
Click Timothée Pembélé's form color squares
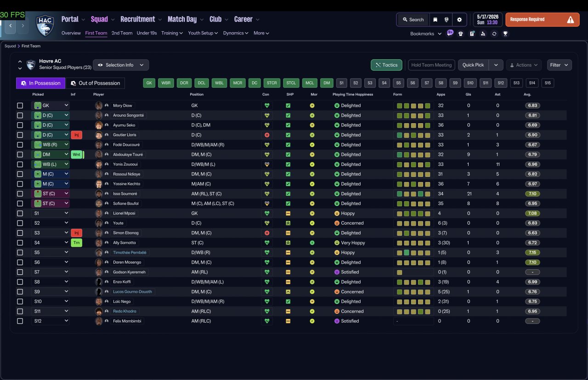[x=413, y=253]
